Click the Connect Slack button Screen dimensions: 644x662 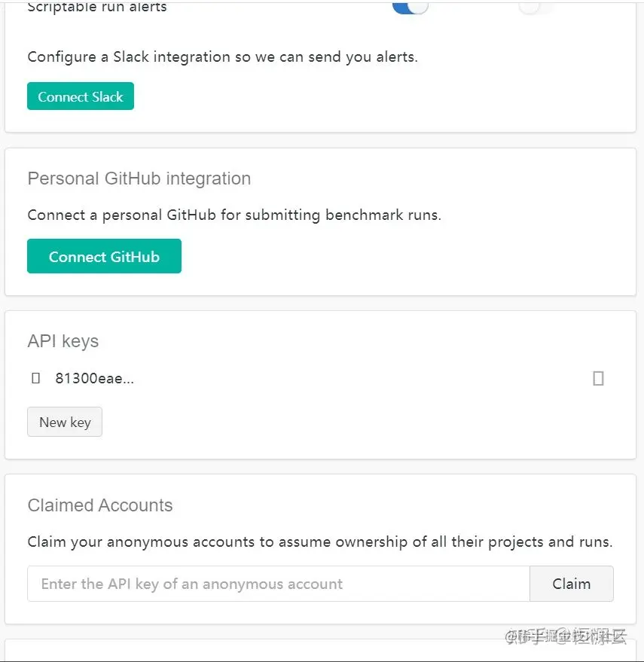coord(81,96)
